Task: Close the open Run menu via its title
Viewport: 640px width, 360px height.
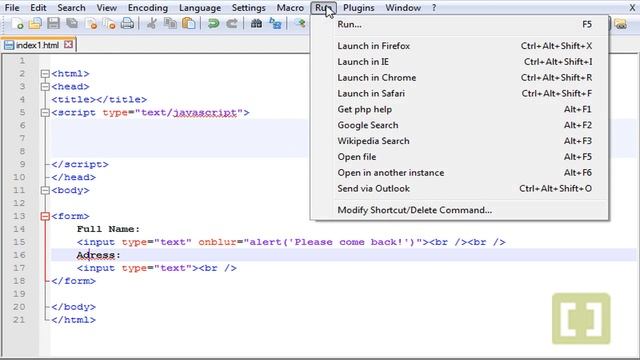Action: pos(324,8)
